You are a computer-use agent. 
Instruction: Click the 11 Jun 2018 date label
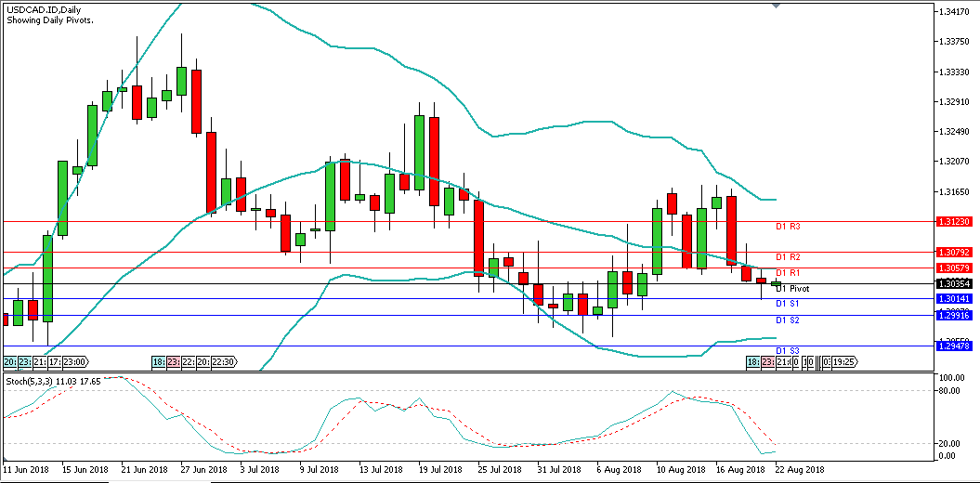(x=27, y=470)
